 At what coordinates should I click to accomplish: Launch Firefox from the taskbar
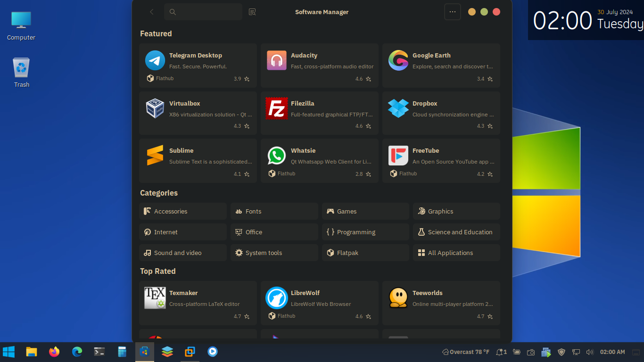tap(54, 352)
